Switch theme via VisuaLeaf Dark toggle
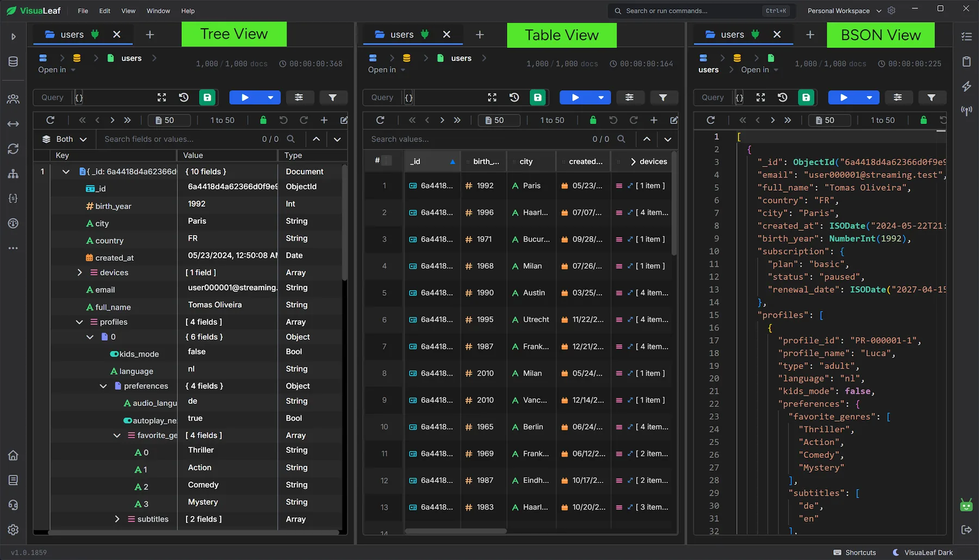The width and height of the screenshot is (979, 560). pyautogui.click(x=922, y=552)
